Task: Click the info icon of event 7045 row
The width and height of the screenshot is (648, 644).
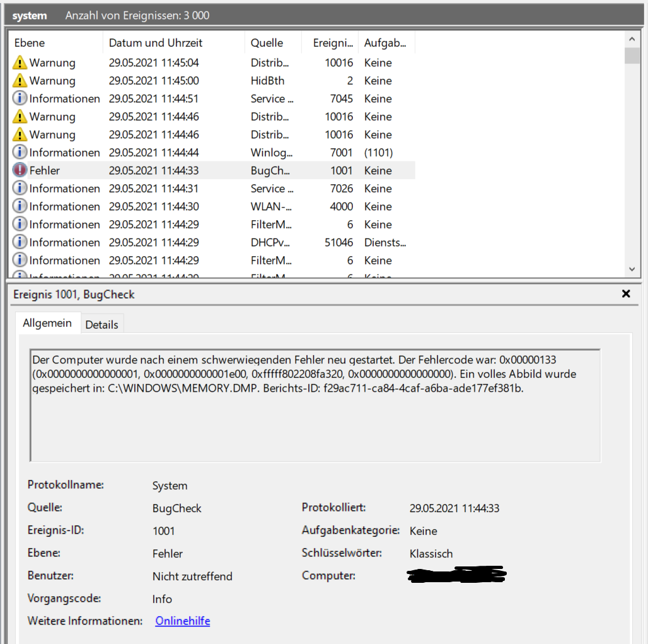Action: [x=20, y=98]
